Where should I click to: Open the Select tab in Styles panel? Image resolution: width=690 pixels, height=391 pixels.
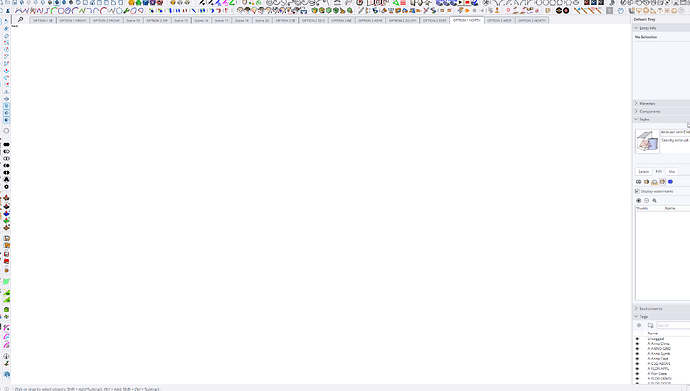point(643,172)
